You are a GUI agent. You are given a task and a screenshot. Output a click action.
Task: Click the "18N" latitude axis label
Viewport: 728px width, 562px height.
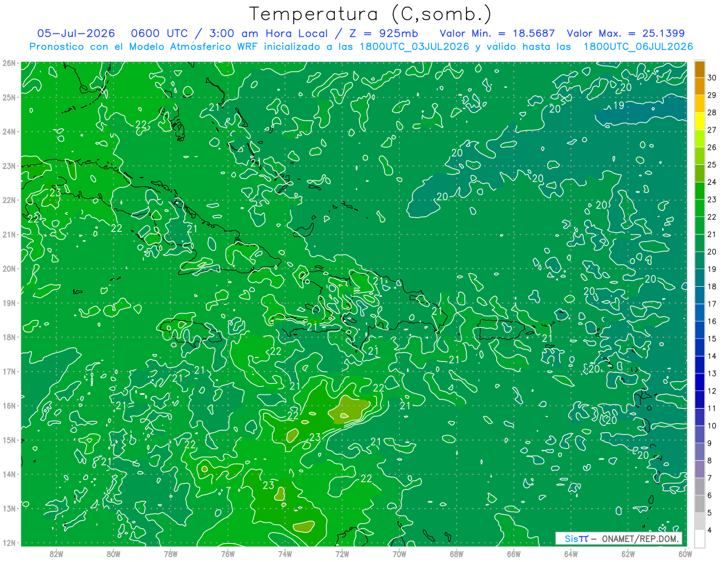[8, 337]
